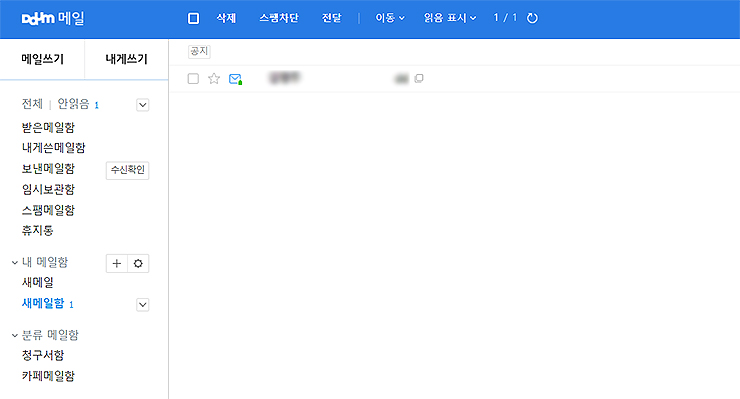Open 휴지통 trash folder

(38, 230)
